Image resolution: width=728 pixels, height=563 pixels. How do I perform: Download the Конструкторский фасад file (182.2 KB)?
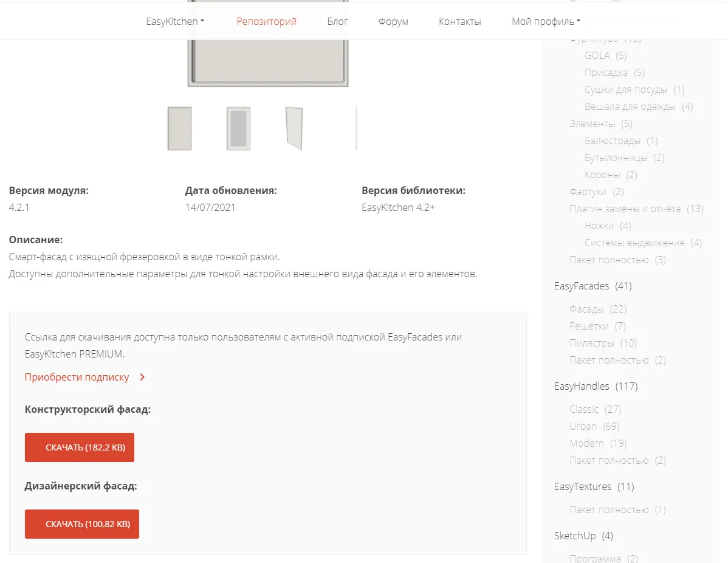pos(80,447)
